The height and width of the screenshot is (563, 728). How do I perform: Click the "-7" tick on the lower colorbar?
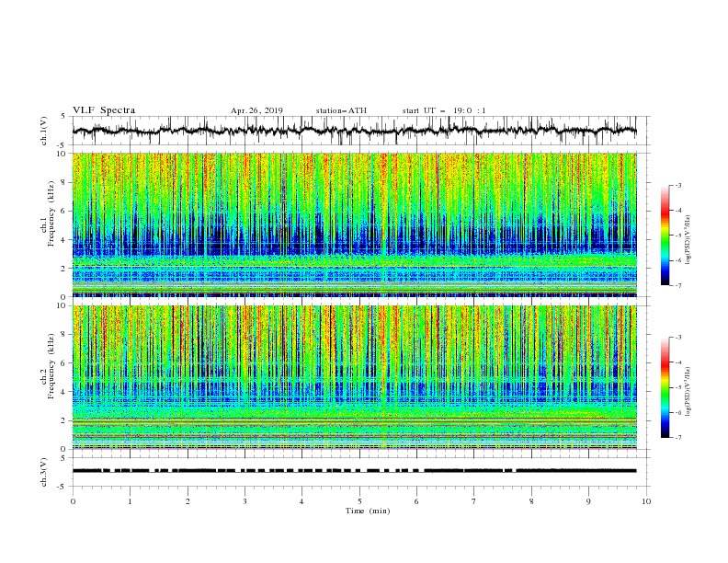click(x=677, y=438)
